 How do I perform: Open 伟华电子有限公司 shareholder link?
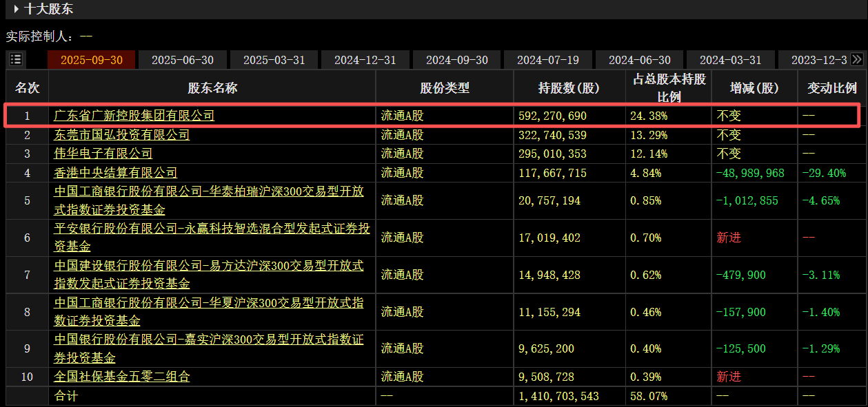coord(103,153)
